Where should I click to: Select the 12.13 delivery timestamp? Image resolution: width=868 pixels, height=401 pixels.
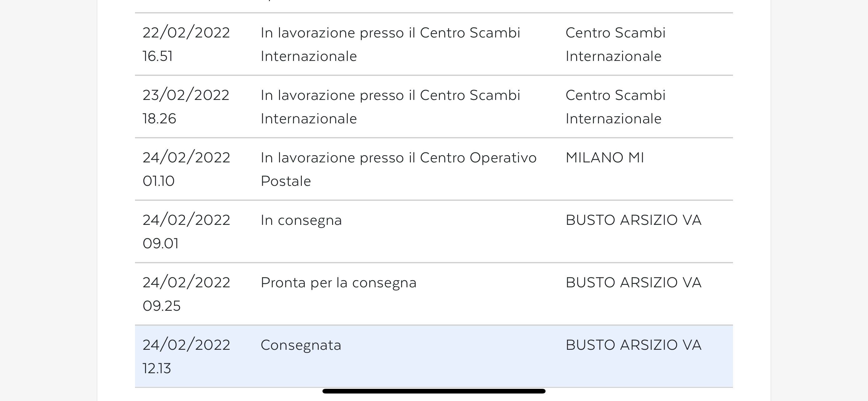click(157, 368)
